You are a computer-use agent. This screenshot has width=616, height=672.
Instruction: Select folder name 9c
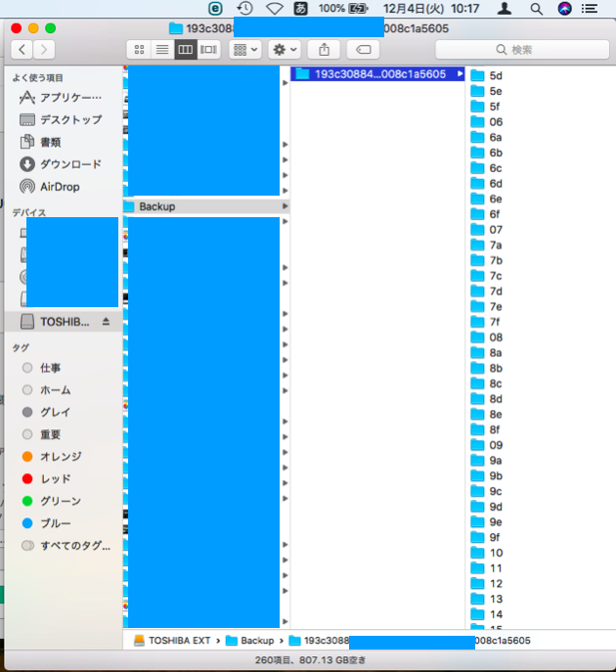[496, 491]
